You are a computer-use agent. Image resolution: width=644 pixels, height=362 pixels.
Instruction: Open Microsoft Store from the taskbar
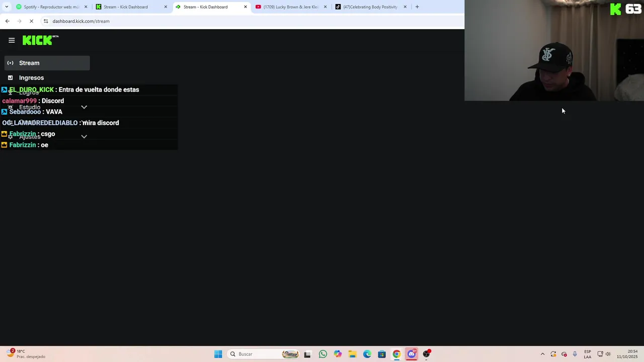[x=382, y=354]
